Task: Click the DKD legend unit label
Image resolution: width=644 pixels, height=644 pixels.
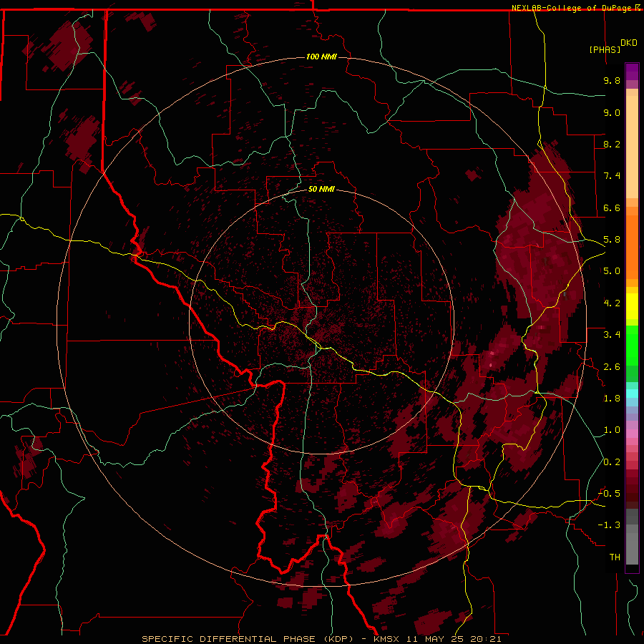Action: [629, 43]
